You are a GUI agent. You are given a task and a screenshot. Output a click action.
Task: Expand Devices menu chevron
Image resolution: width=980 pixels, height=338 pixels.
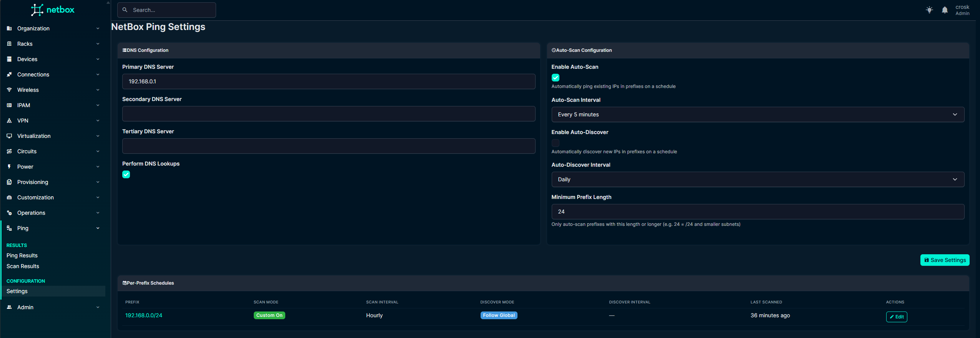pos(98,59)
